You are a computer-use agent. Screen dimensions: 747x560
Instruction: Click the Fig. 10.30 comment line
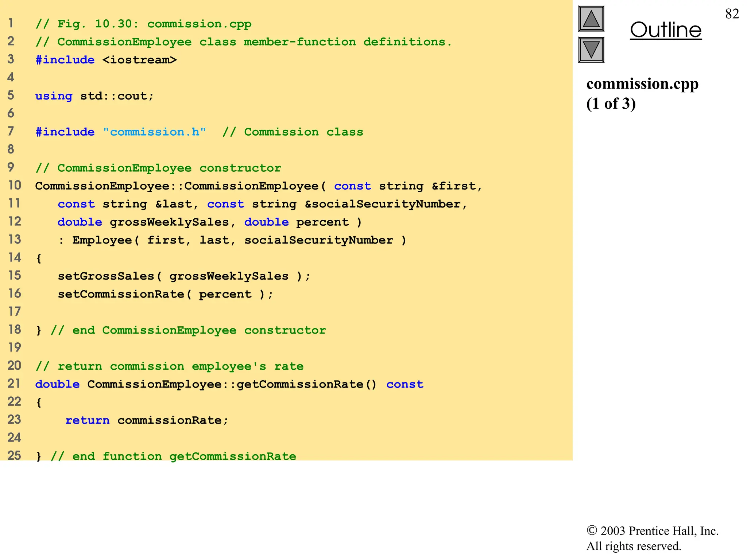[143, 24]
